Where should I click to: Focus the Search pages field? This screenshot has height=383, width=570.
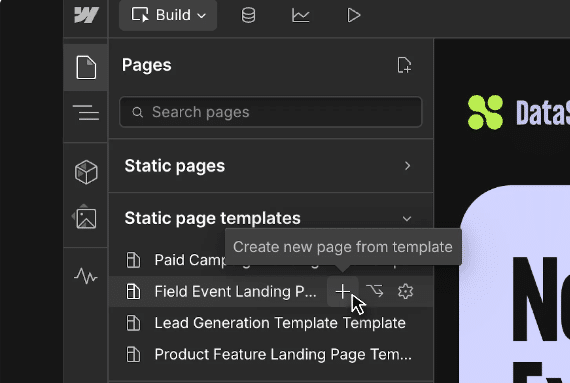271,112
